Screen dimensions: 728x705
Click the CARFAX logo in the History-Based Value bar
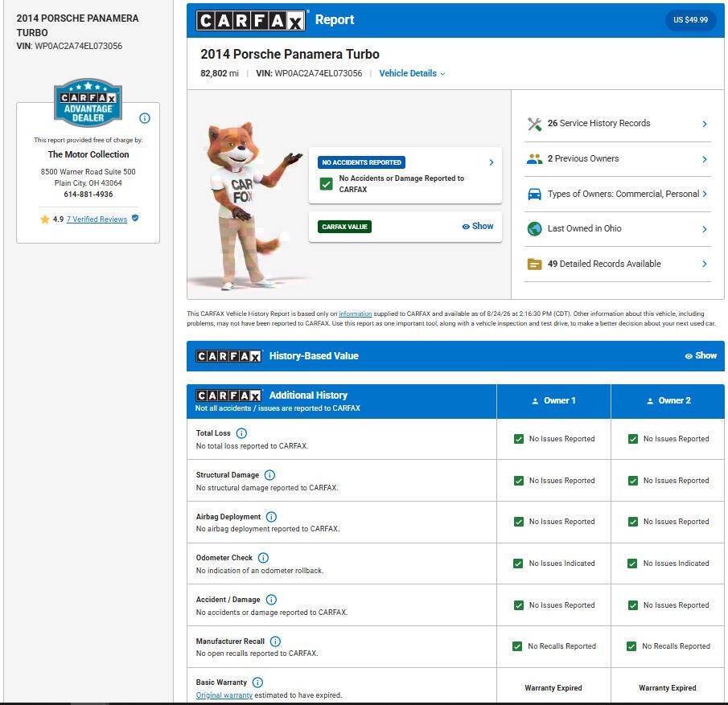(228, 356)
